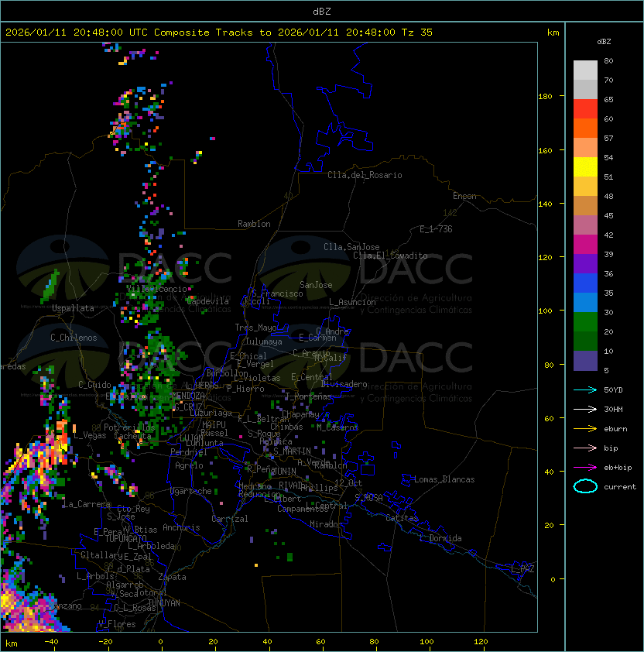Click the white 30HM arrow in legend

585,409
